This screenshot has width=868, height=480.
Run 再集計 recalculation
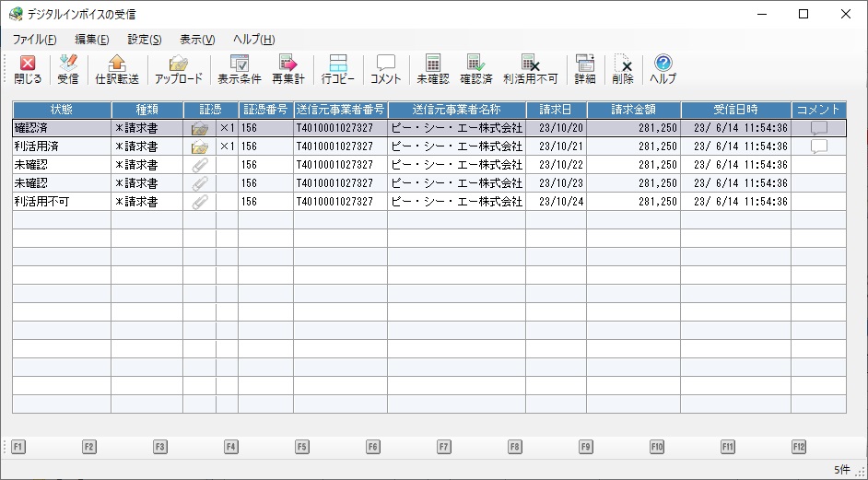(287, 69)
